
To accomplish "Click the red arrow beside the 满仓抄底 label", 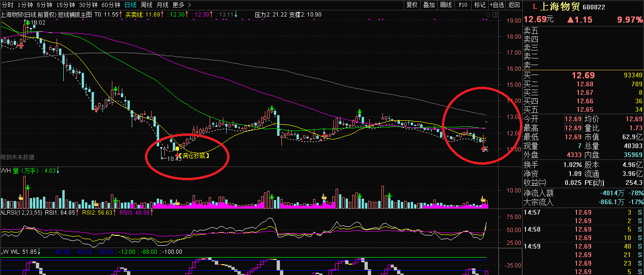I will tap(178, 155).
